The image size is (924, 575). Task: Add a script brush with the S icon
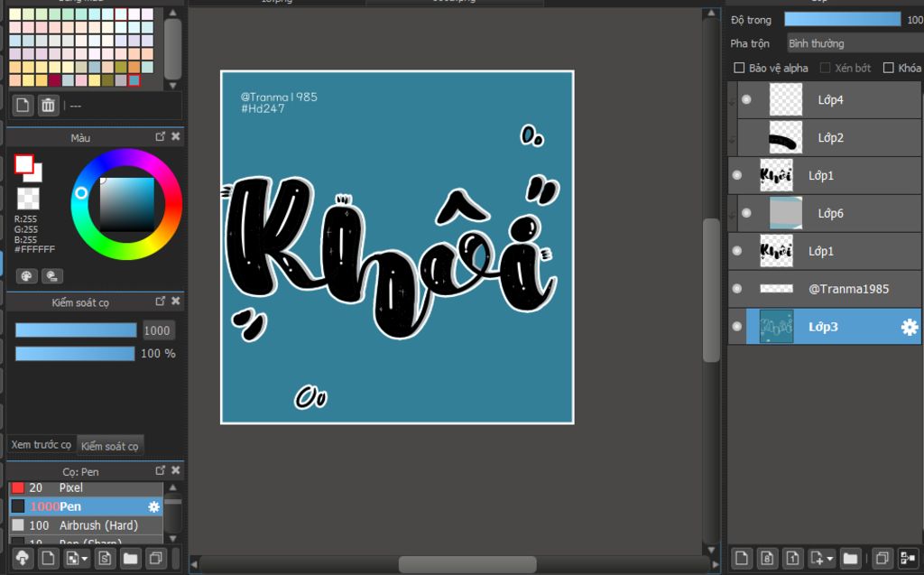(x=105, y=558)
